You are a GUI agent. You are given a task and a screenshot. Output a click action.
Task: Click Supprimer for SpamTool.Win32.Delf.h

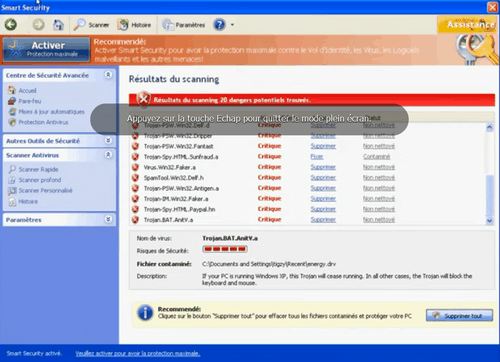[323, 178]
